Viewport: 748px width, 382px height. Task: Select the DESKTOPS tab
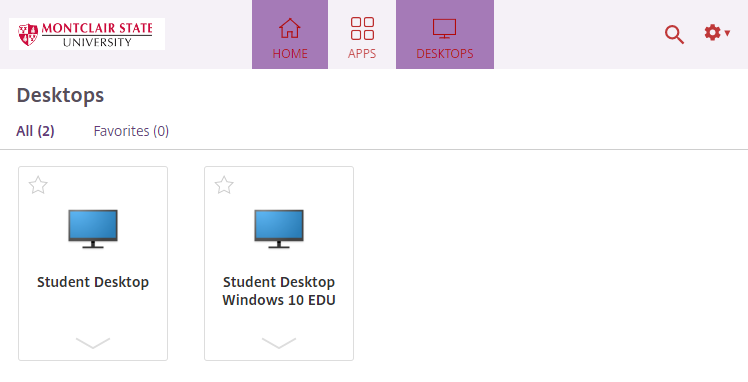click(x=445, y=34)
